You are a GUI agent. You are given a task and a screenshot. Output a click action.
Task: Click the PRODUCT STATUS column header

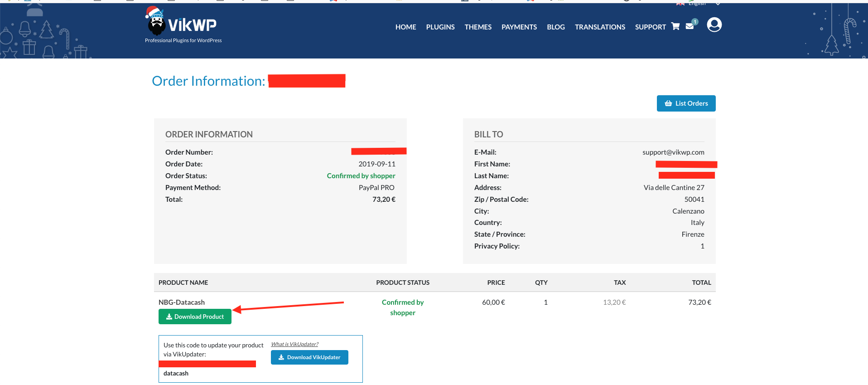tap(403, 283)
